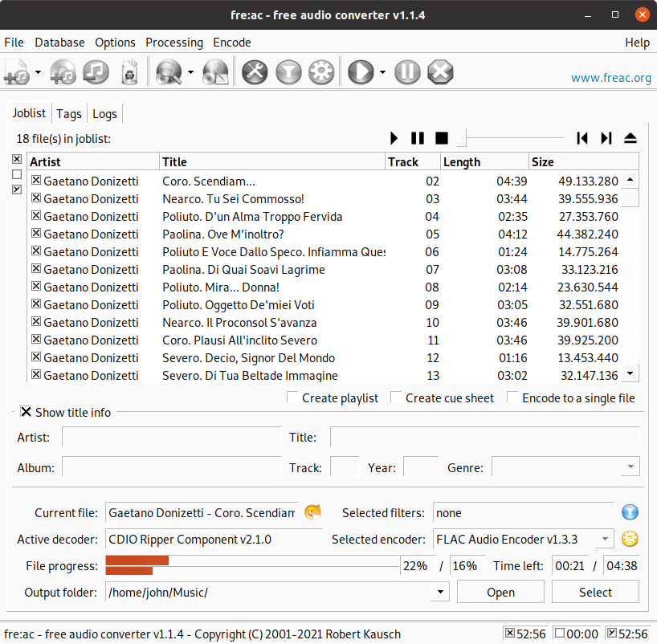Click joblist scrollbar down arrow
The width and height of the screenshot is (657, 644).
pos(630,373)
